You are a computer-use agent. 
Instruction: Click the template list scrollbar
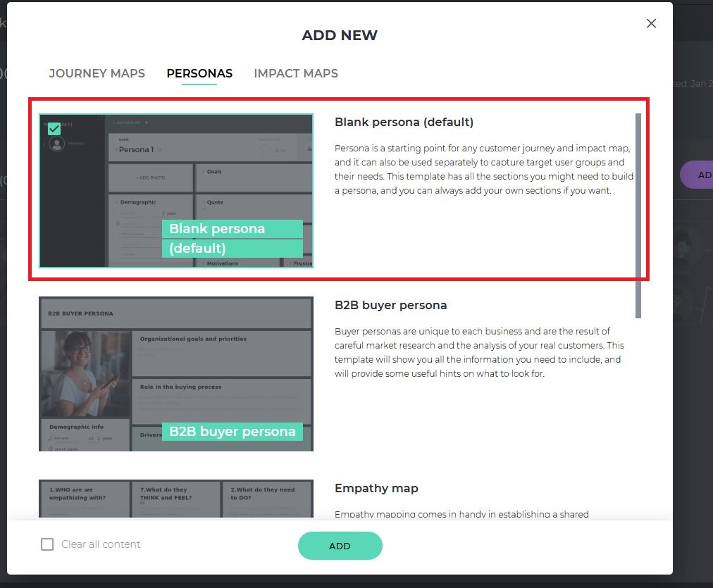point(638,215)
